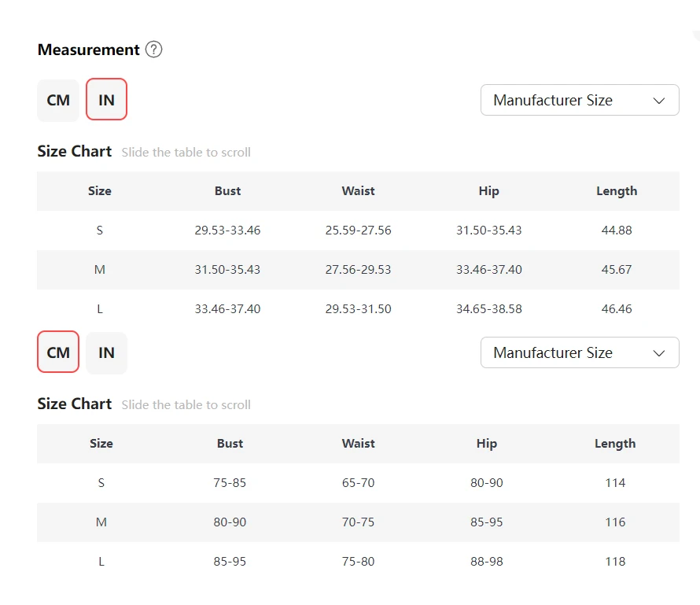Click the Measurement heading text
The image size is (700, 605).
pyautogui.click(x=89, y=50)
